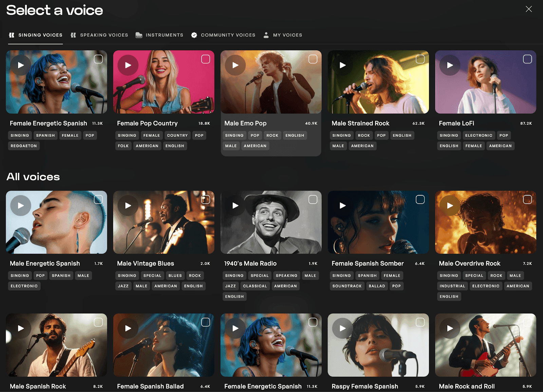Select the Male Rock and Roll thumbnail
Screen dimensions: 543x392
point(485,345)
